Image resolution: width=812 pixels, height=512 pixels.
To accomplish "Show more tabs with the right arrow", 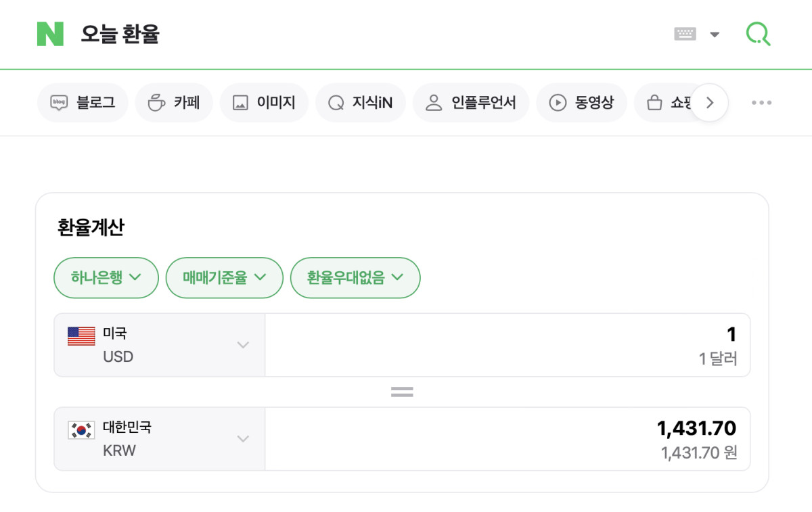I will (x=709, y=103).
